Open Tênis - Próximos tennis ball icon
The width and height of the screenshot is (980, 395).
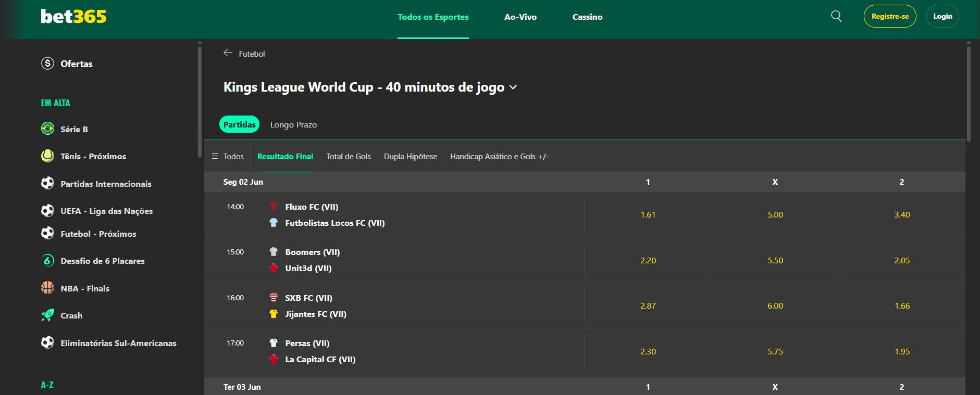coord(47,156)
